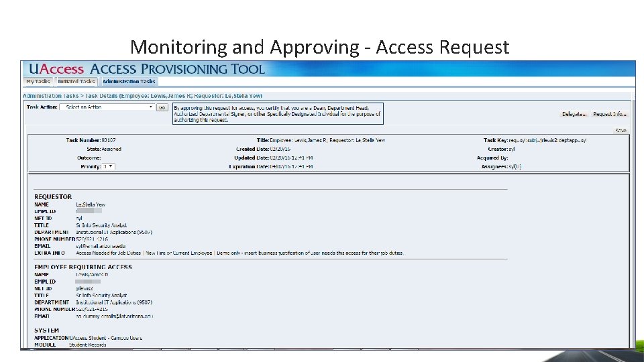Click the REQUESTOR section heading

tap(53, 196)
